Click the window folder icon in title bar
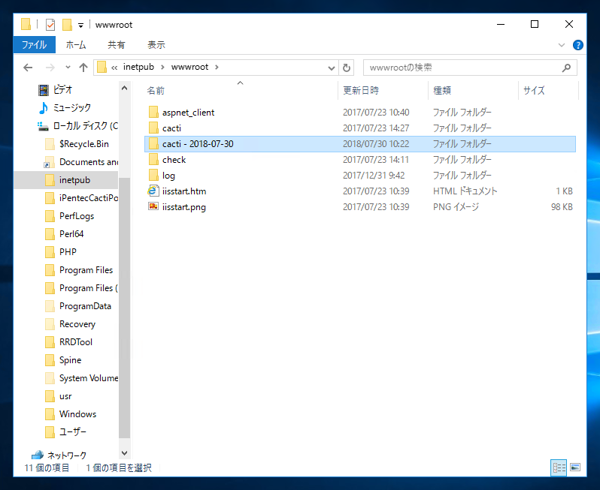Screen dimensions: 600x490 26,24
